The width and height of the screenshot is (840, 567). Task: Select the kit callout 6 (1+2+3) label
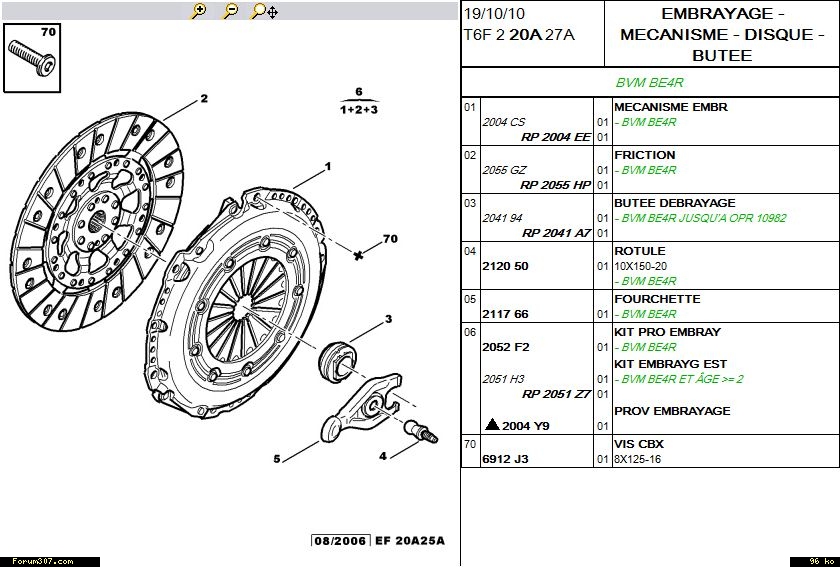(x=358, y=101)
